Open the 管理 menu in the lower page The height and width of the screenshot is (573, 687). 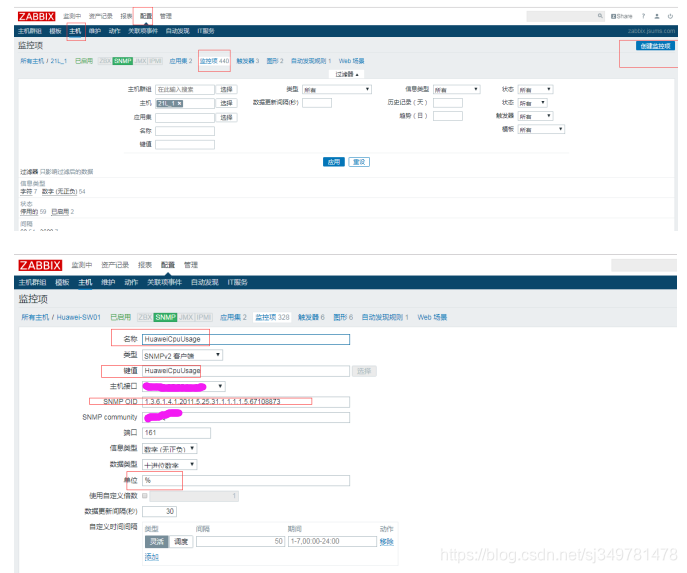(191, 265)
